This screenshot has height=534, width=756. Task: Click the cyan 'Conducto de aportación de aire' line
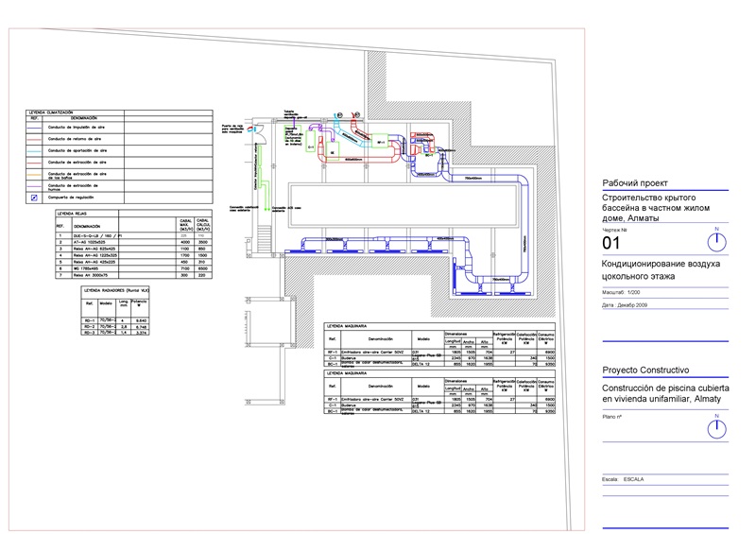pos(35,149)
